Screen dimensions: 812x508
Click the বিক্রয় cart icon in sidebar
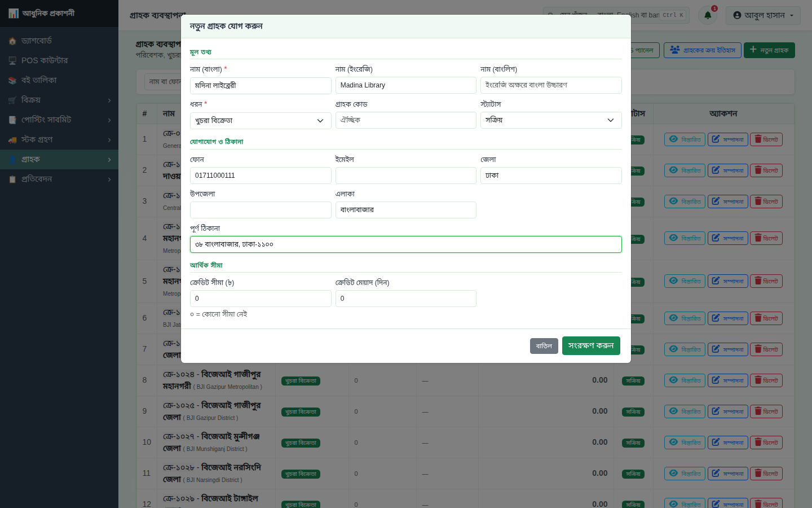click(x=12, y=100)
